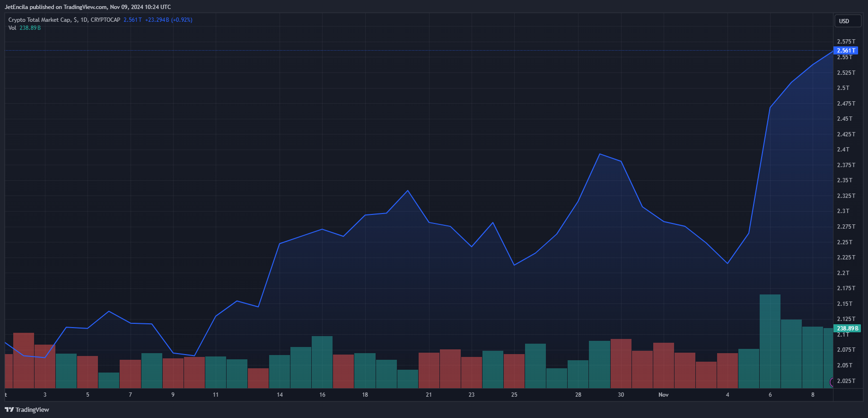Open the USD currency selector
This screenshot has height=418, width=868.
[x=844, y=21]
